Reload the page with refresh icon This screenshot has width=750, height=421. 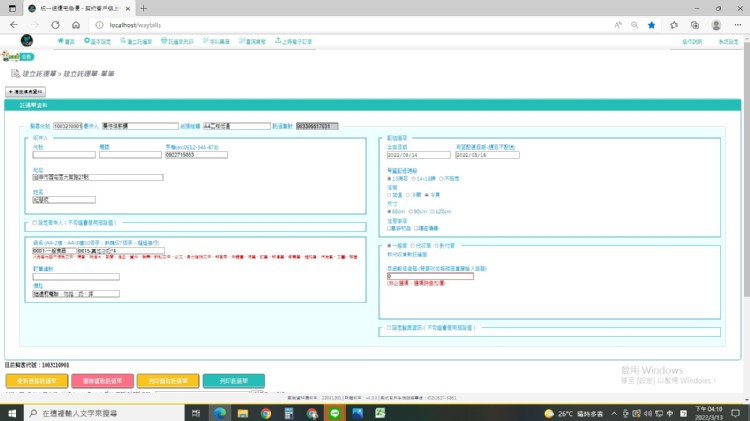55,25
